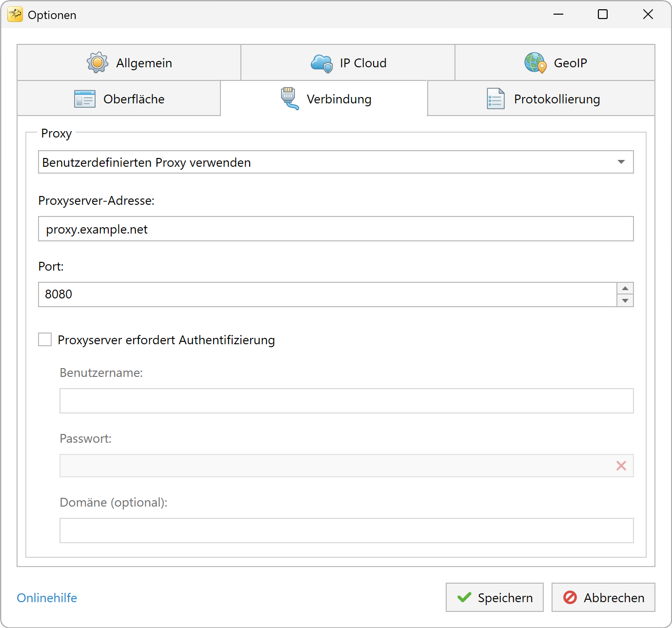Open the GeoIP tab

point(555,62)
